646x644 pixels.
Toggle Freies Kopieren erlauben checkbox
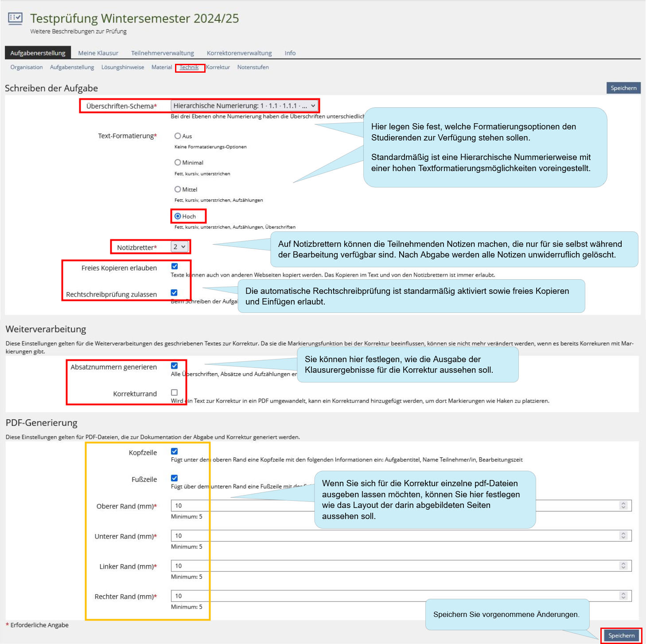pyautogui.click(x=175, y=266)
